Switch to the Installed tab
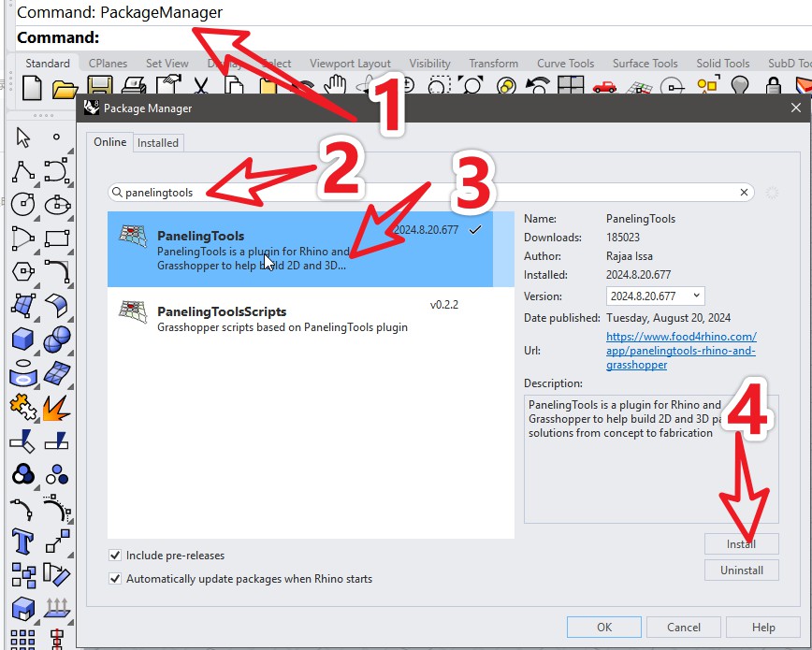 [158, 143]
